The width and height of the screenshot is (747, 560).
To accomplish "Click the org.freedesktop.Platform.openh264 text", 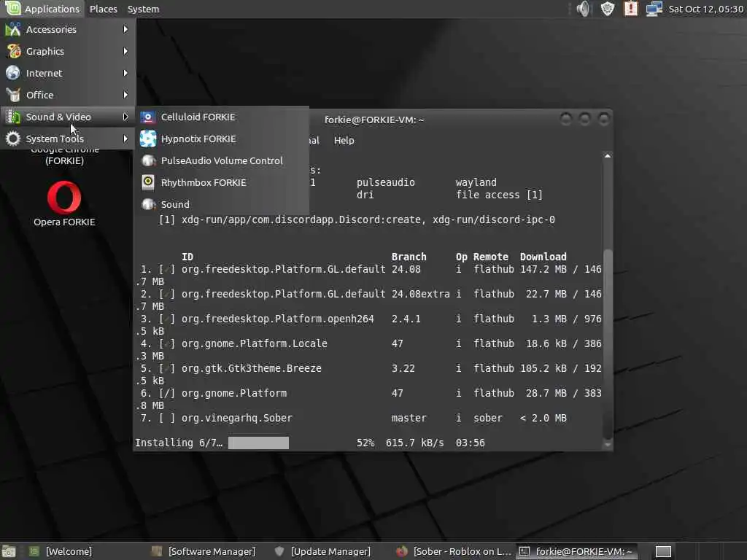I will pyautogui.click(x=278, y=319).
